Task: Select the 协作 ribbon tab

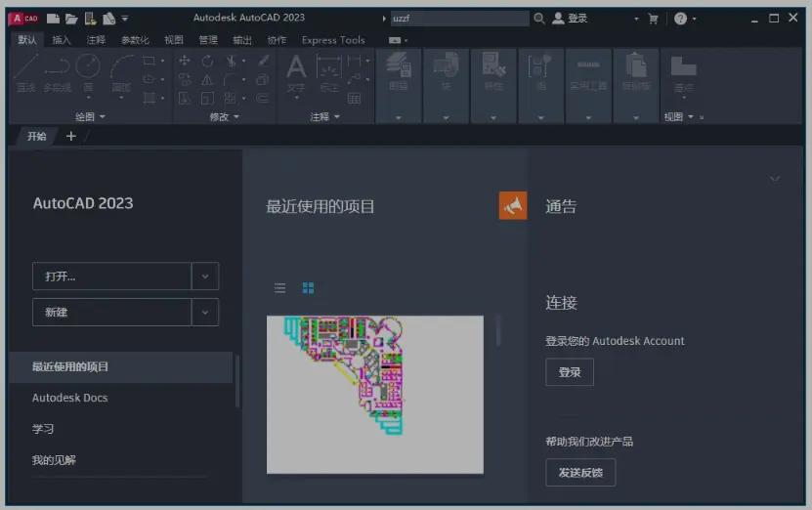Action: pyautogui.click(x=277, y=40)
